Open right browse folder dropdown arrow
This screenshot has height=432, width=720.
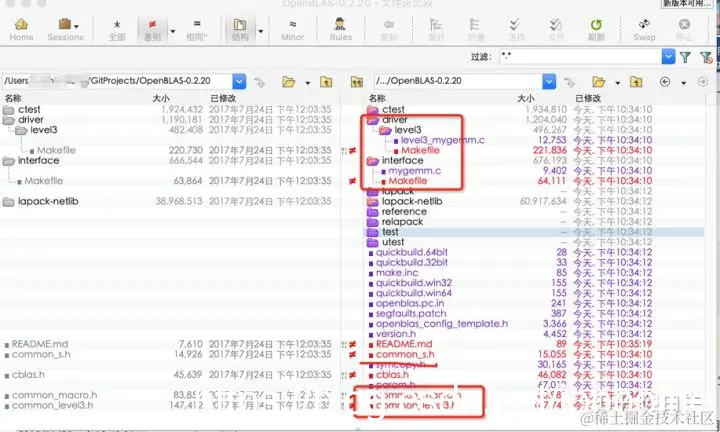[618, 83]
